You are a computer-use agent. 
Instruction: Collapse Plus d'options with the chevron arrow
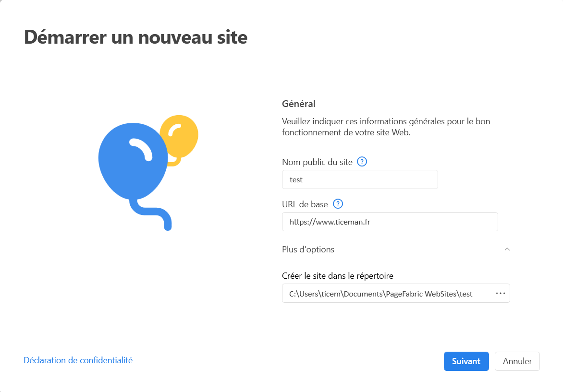pos(507,249)
